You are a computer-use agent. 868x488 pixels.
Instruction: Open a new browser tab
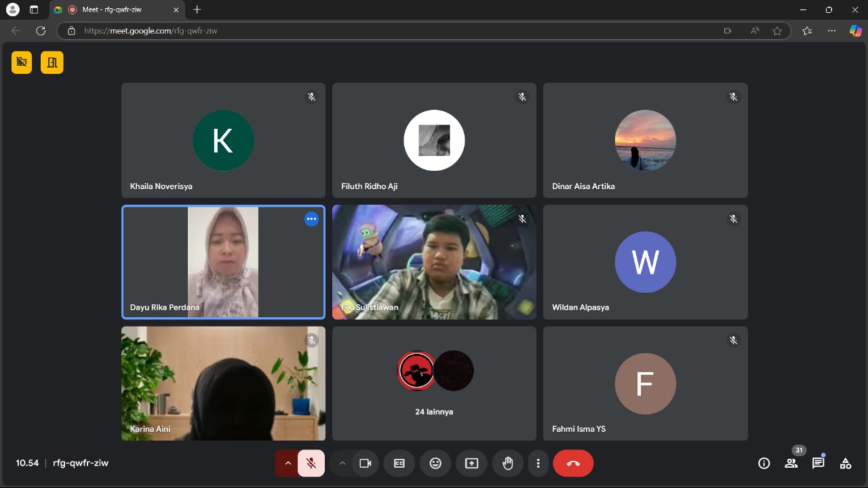(x=197, y=10)
